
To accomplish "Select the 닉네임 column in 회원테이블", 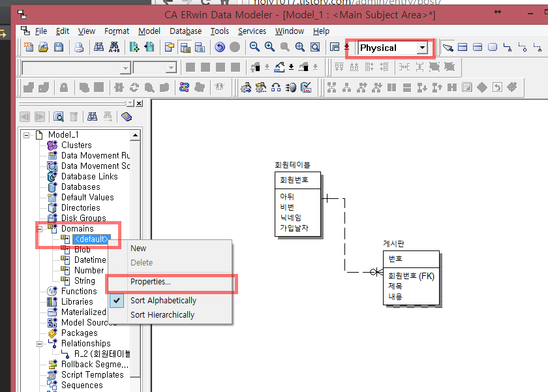I will click(x=290, y=218).
